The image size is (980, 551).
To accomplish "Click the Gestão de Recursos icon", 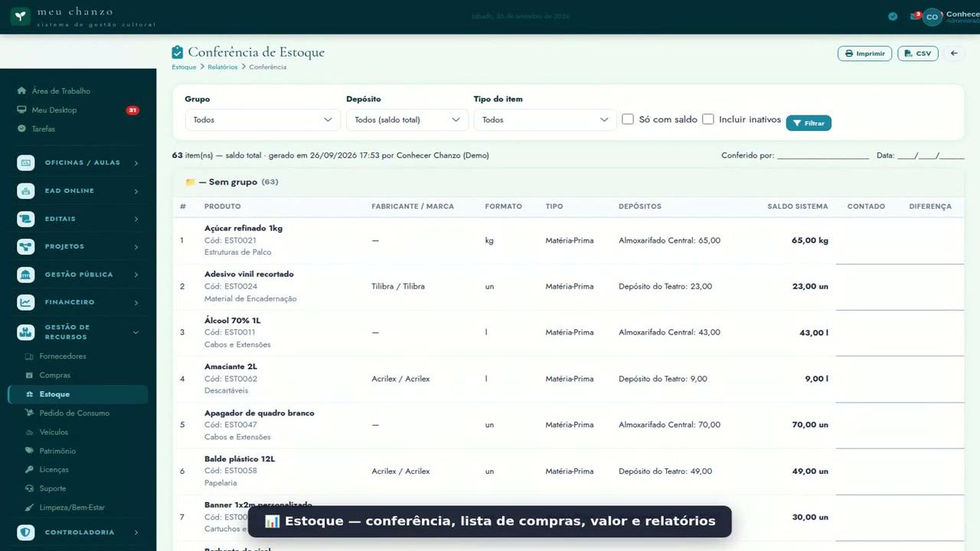I will [26, 332].
